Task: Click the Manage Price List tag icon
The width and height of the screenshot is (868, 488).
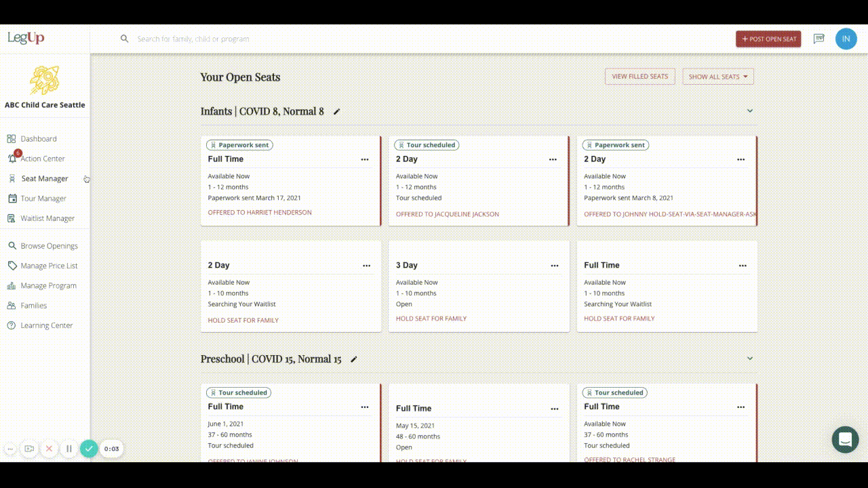Action: (x=12, y=266)
